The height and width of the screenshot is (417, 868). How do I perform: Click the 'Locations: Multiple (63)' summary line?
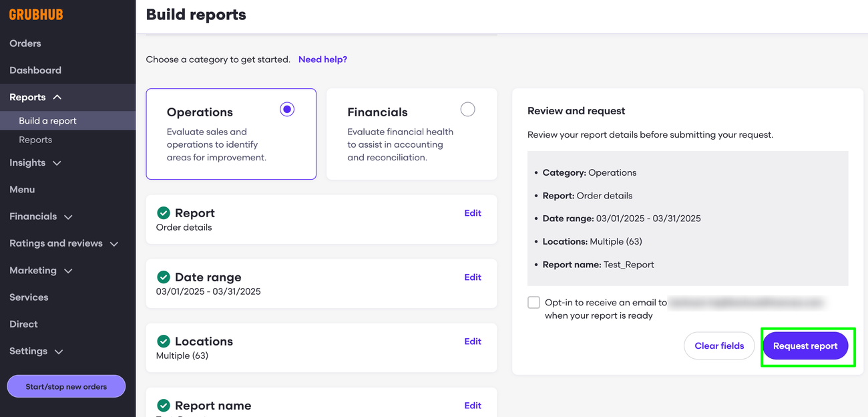click(592, 241)
